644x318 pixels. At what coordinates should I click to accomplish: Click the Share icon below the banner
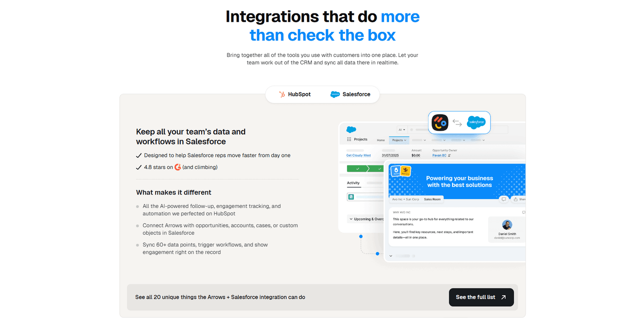[515, 199]
